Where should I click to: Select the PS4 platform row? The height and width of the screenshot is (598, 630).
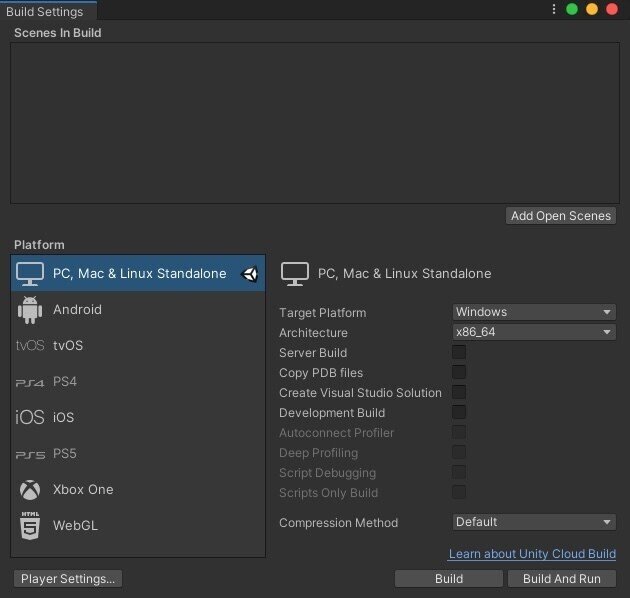(x=138, y=382)
